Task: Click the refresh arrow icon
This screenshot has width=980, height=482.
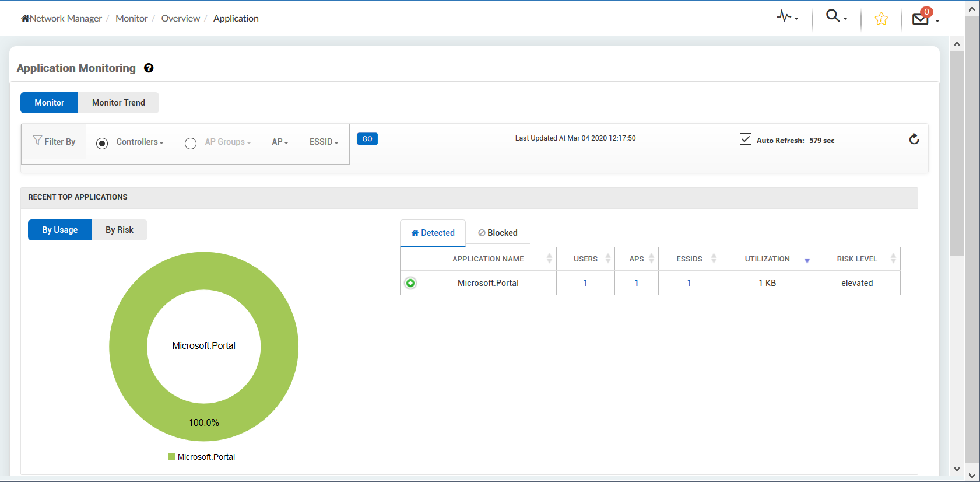Action: tap(914, 139)
